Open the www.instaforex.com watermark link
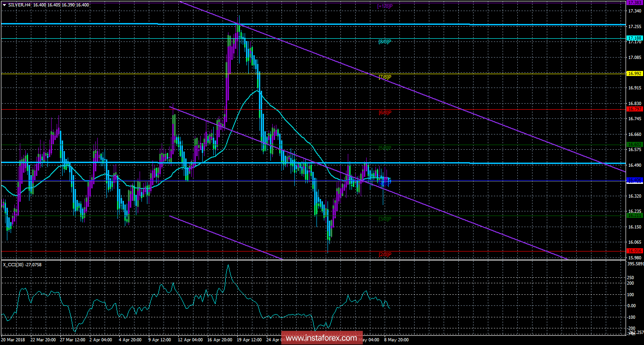The width and height of the screenshot is (644, 345). tap(321, 338)
